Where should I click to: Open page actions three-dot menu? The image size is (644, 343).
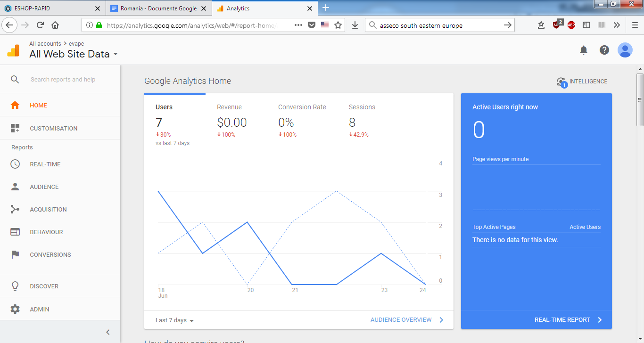point(298,25)
